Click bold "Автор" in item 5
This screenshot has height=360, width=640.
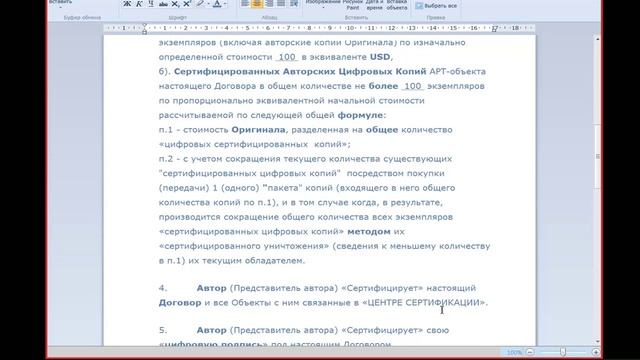(x=211, y=330)
